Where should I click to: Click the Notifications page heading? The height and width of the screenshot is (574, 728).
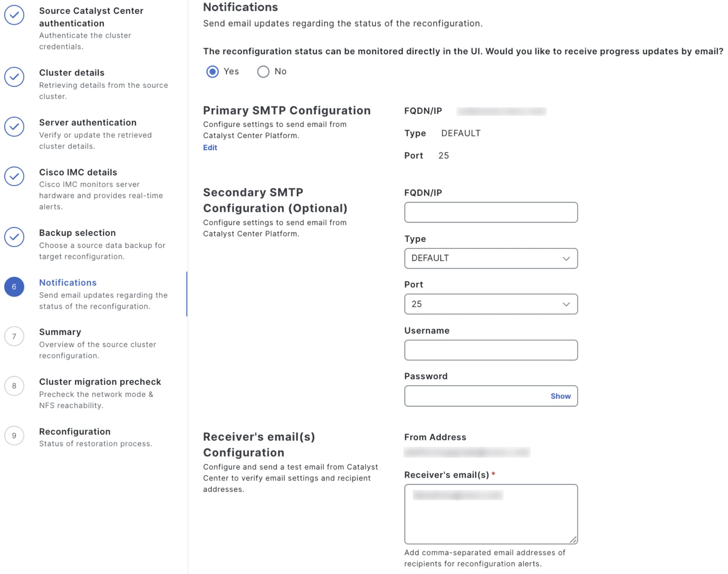(241, 7)
